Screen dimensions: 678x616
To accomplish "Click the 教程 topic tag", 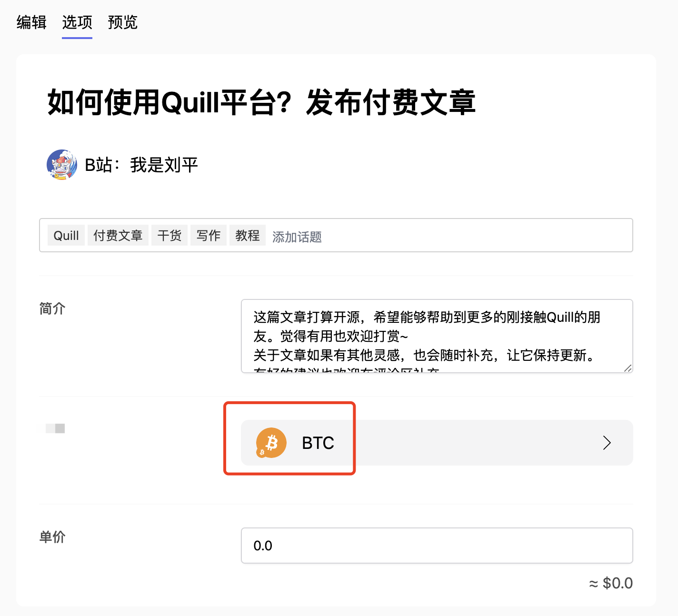I will (x=248, y=236).
